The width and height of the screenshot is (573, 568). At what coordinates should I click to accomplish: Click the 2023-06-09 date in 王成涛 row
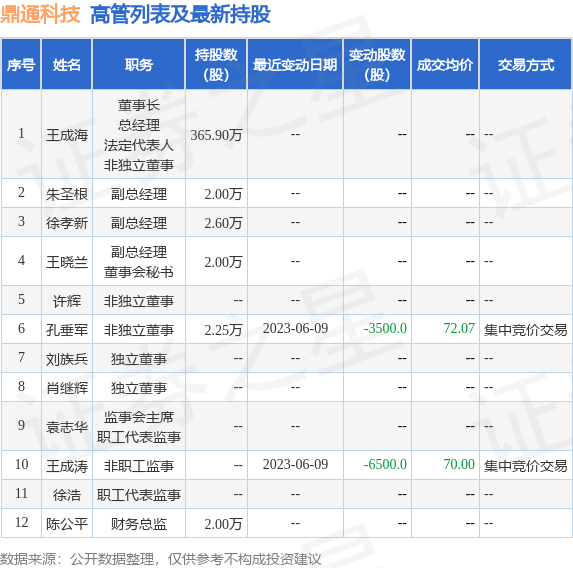tap(295, 464)
